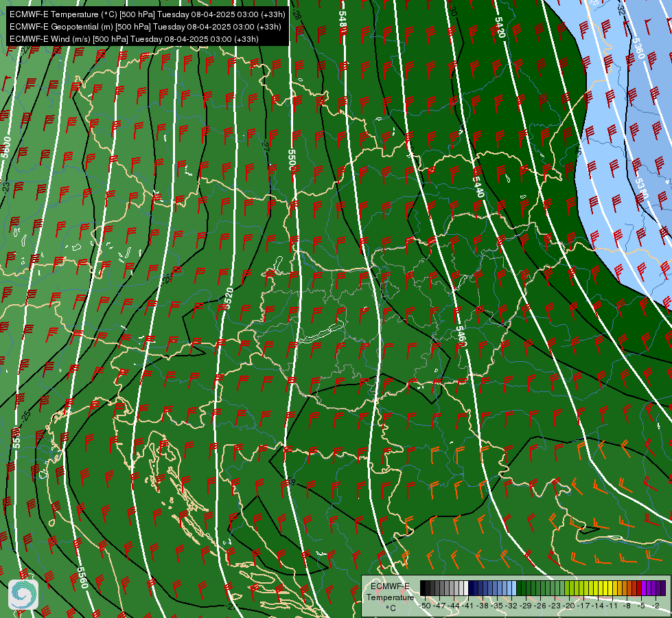
Task: Click the -29 legend scale value
Action: pyautogui.click(x=526, y=606)
